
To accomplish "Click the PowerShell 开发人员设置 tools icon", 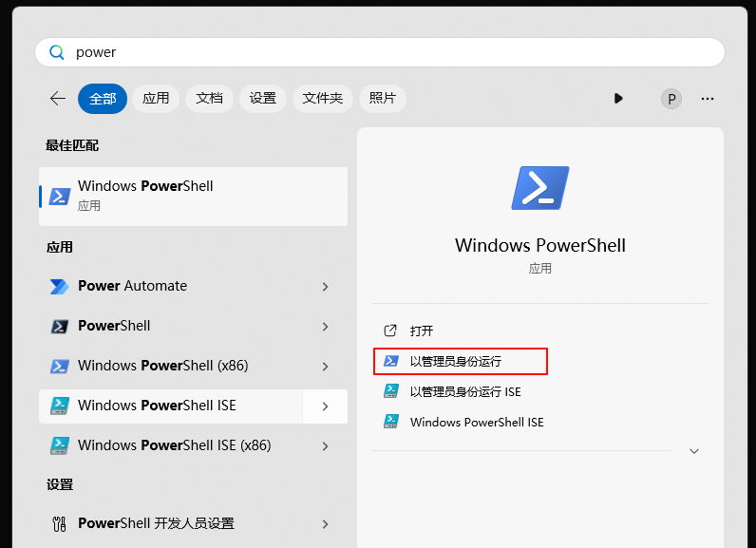I will coord(59,524).
